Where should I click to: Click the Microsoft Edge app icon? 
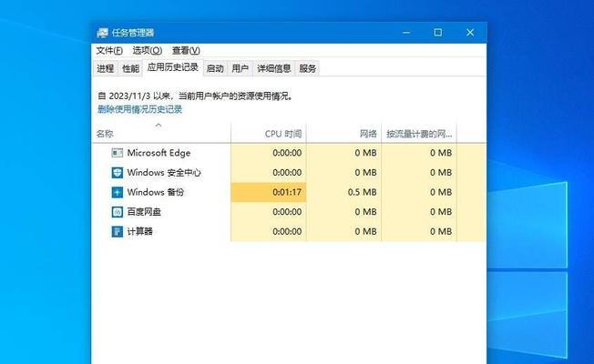click(117, 153)
